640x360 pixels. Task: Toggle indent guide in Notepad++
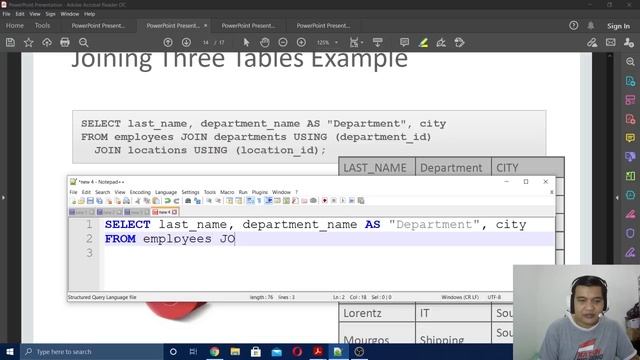coord(269,200)
